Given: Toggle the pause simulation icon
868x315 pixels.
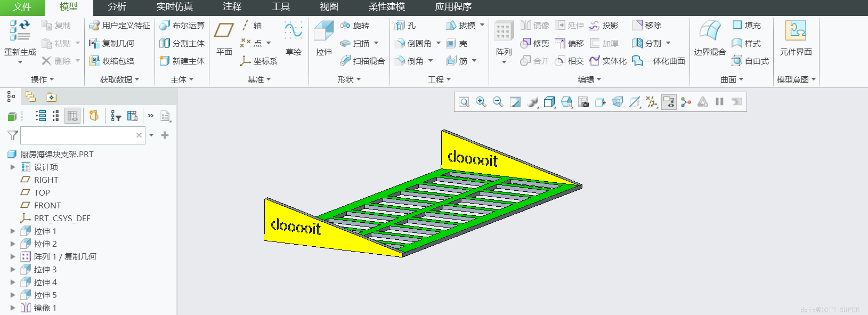Looking at the screenshot, I should (x=719, y=102).
